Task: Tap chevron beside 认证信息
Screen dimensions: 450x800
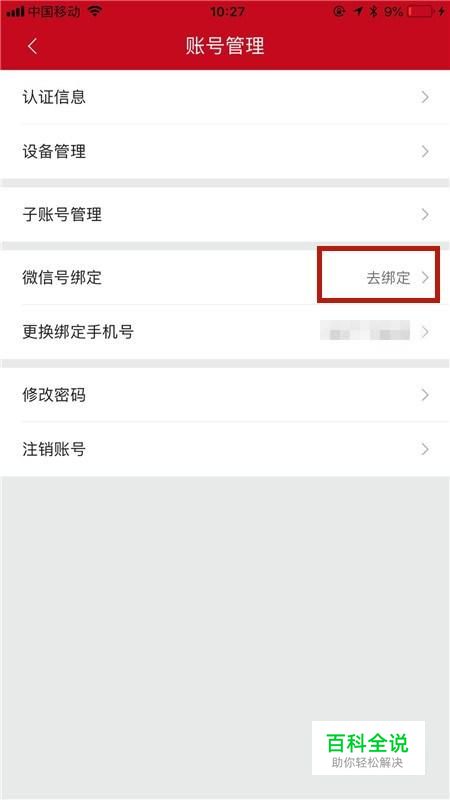Action: point(425,97)
